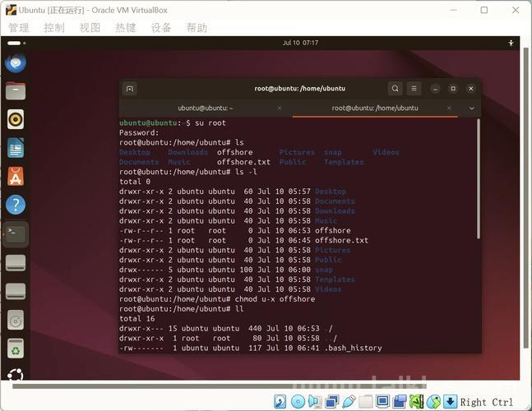This screenshot has height=411, width=532.
Task: Close the root@ubuntu: /home/ubuntu tab
Action: [x=449, y=109]
